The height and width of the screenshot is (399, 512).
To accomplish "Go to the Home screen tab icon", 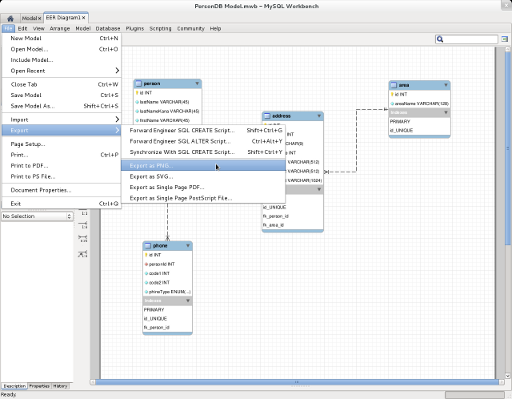I will (10, 18).
